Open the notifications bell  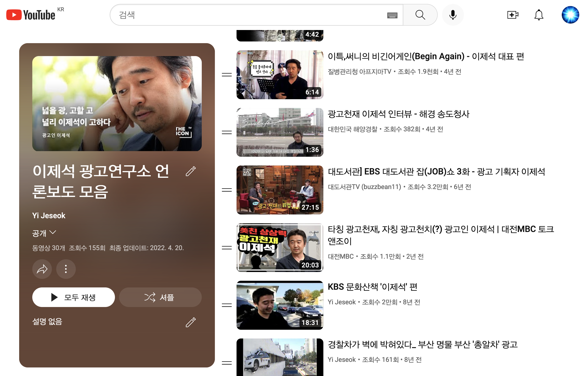pos(539,15)
